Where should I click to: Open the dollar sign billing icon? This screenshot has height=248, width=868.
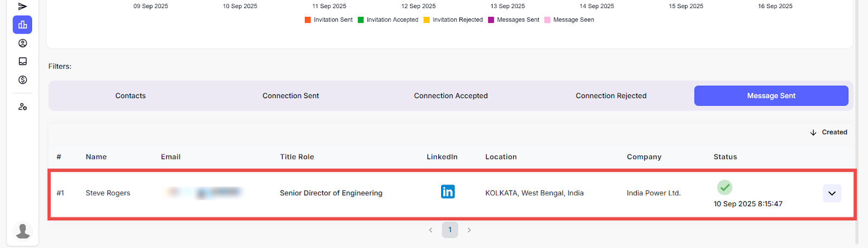[22, 80]
